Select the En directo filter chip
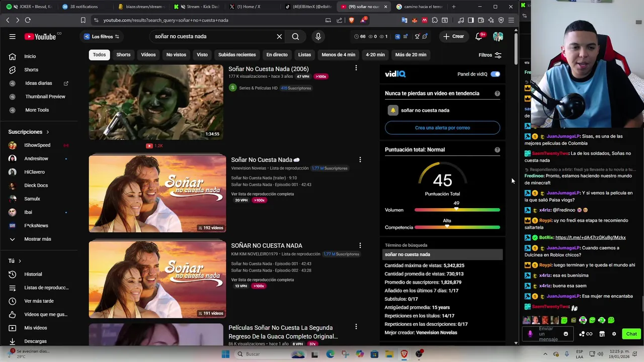 click(x=277, y=55)
